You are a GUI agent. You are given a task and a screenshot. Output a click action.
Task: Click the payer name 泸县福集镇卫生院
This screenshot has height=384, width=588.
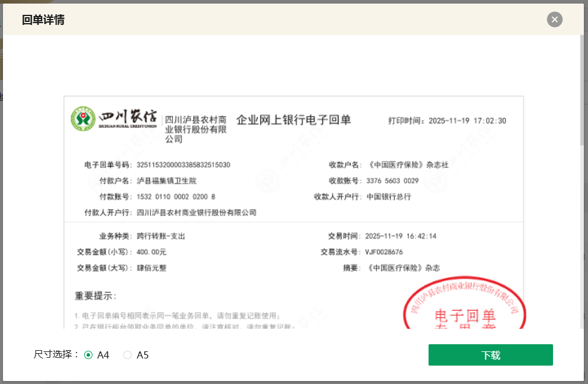[167, 181]
